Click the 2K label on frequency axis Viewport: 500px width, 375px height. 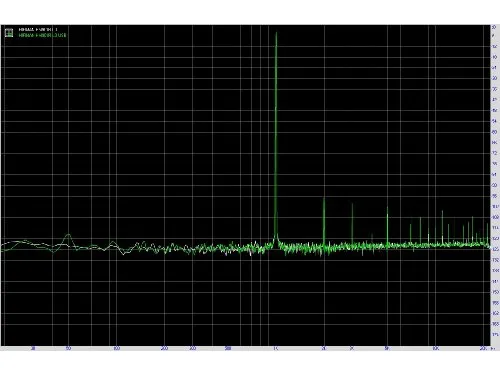(x=324, y=349)
